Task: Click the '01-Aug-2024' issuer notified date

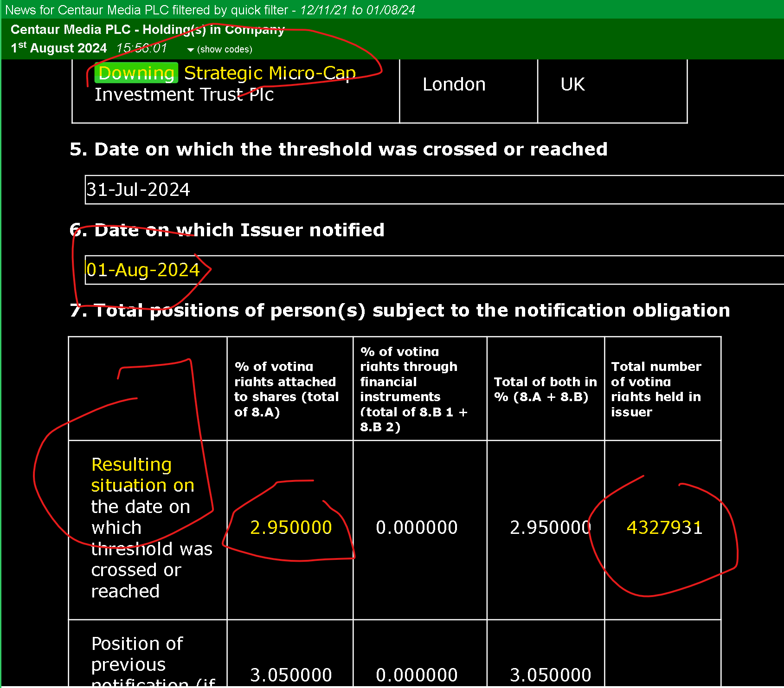Action: pyautogui.click(x=143, y=270)
